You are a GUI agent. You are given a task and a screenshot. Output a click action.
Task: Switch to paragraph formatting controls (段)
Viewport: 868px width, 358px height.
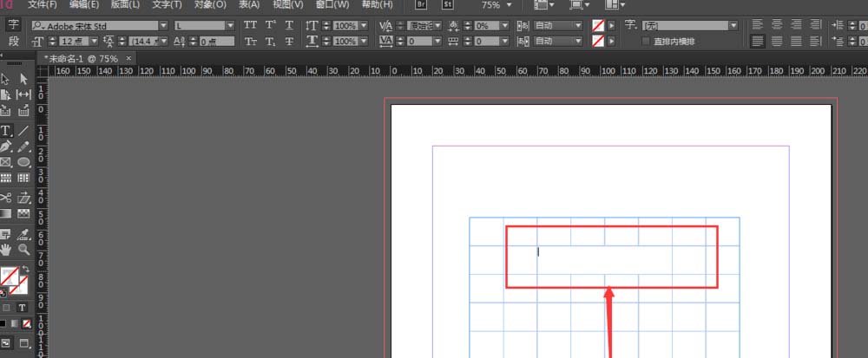pos(14,41)
